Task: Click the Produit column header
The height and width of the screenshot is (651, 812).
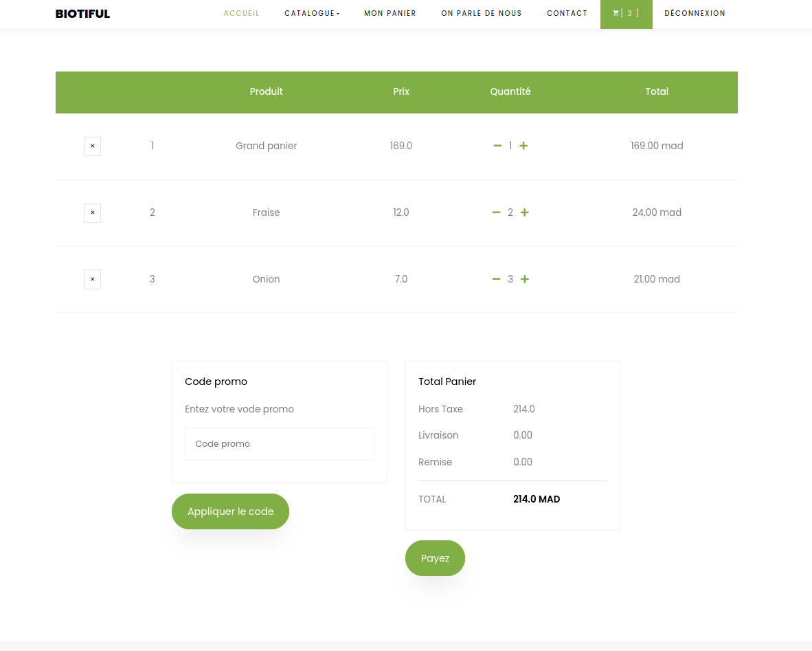Action: click(x=266, y=91)
